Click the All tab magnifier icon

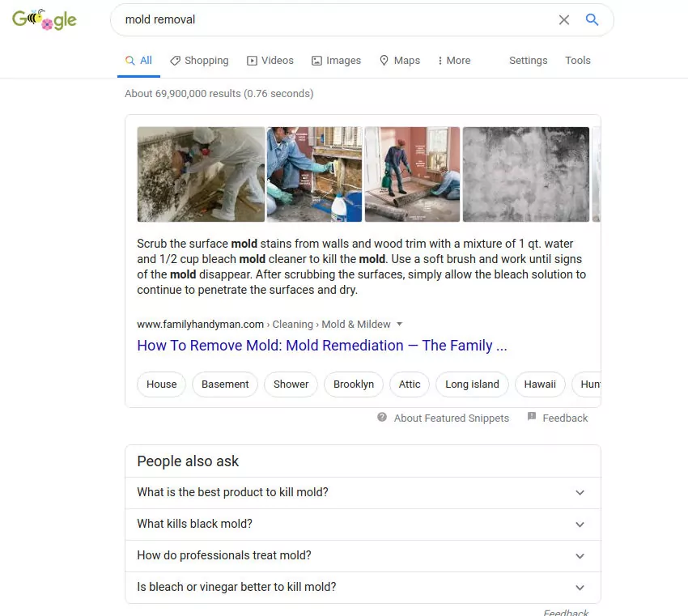(x=130, y=61)
